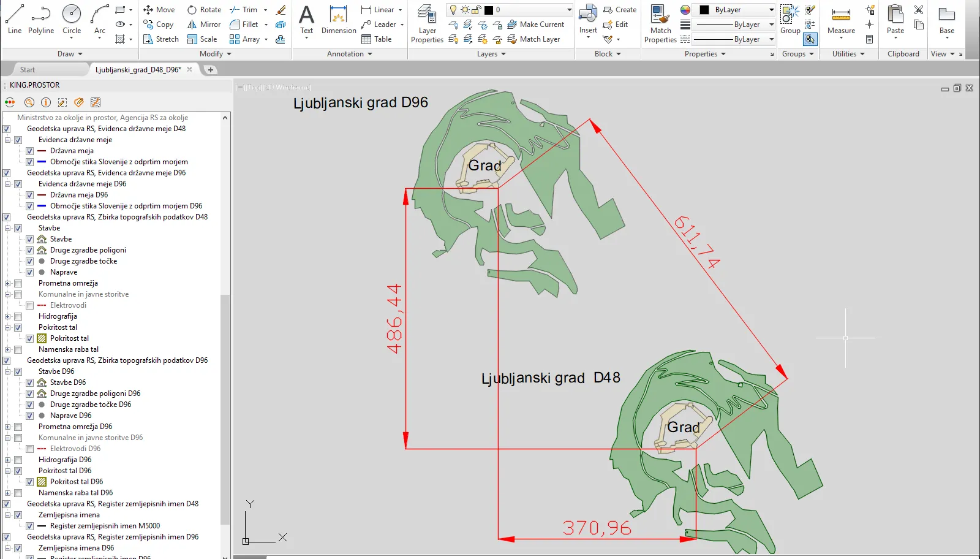The image size is (980, 559).
Task: Open the Layer Properties manager
Action: pyautogui.click(x=427, y=25)
